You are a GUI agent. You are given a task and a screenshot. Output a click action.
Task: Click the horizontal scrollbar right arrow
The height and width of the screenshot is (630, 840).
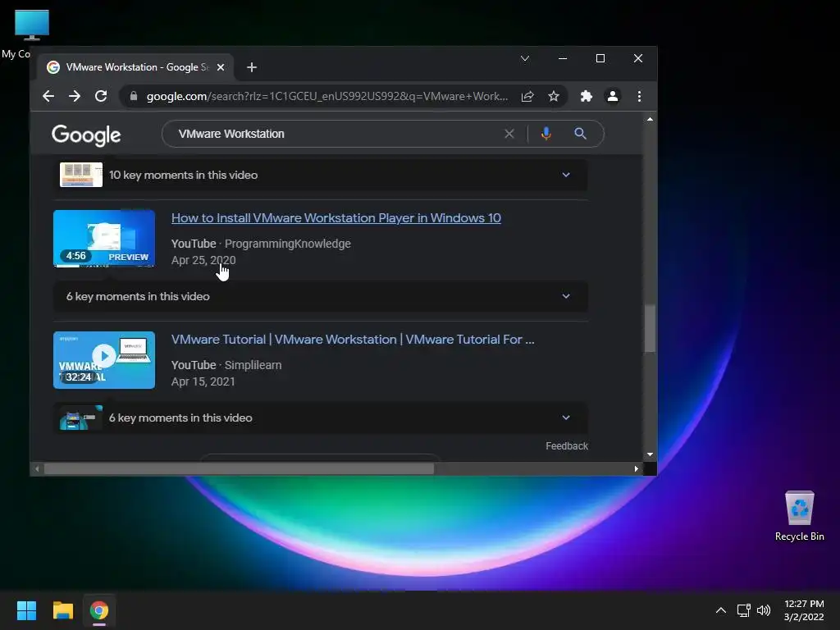pos(636,468)
